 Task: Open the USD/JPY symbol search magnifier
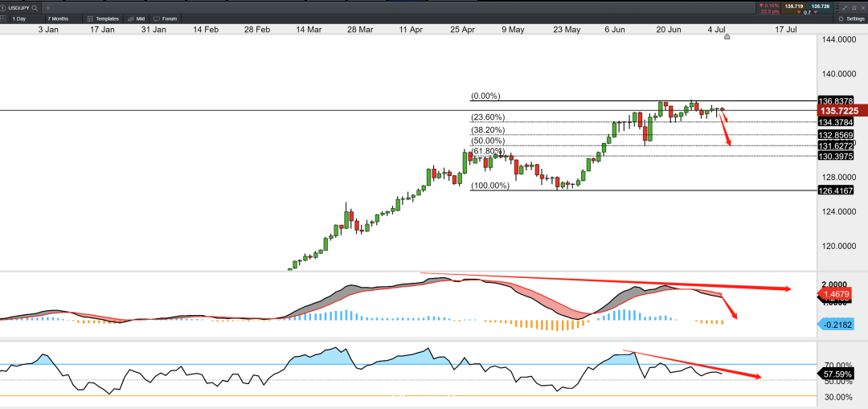point(35,8)
